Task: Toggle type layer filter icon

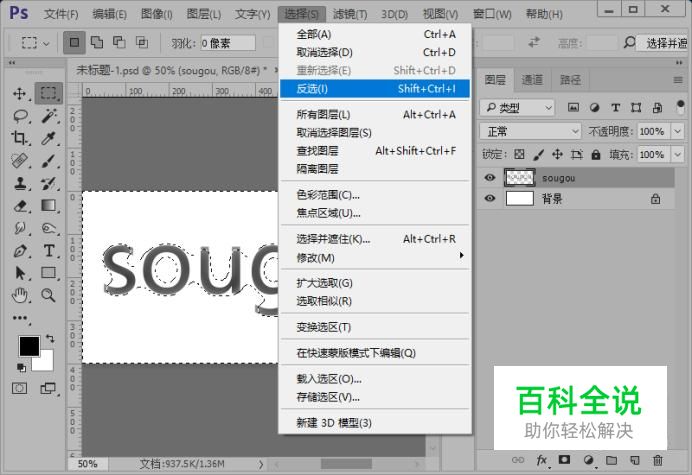Action: (615, 107)
